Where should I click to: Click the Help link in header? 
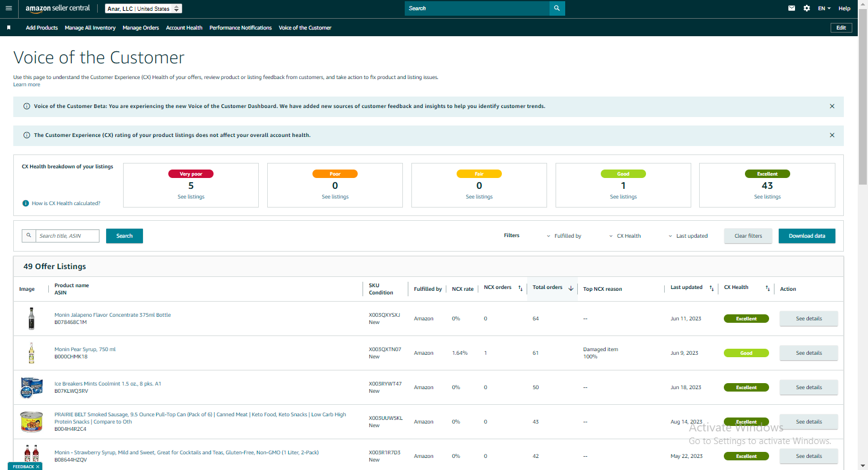coord(844,8)
